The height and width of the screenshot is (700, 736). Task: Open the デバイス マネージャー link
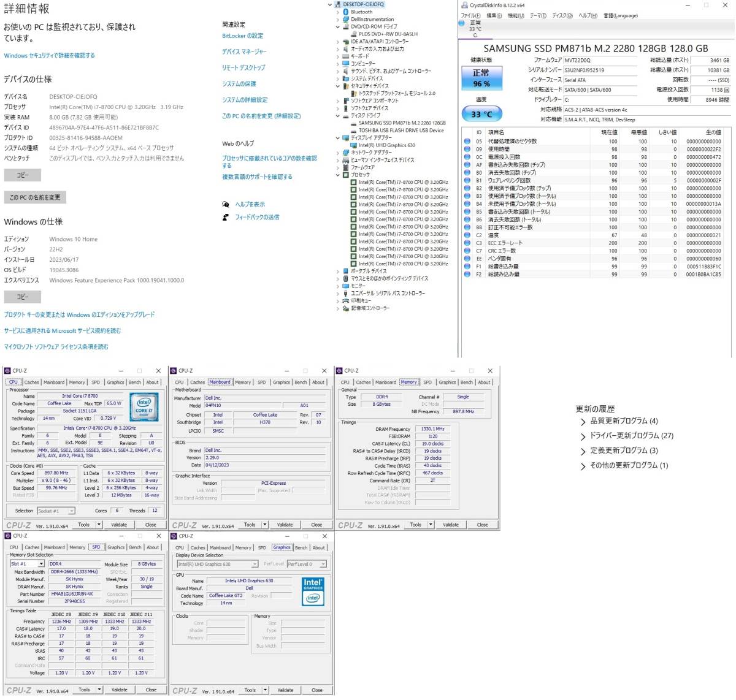pos(244,51)
